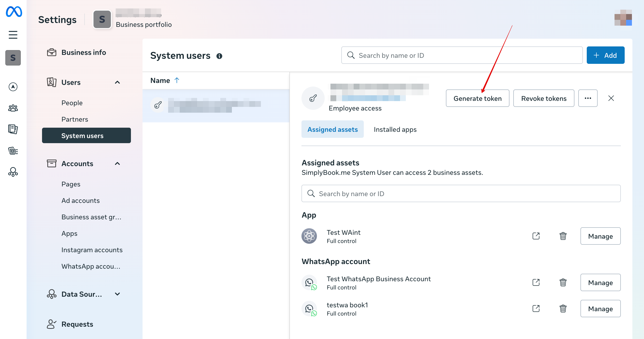Click trash icon for testwa book1
The image size is (644, 339).
pyautogui.click(x=563, y=309)
